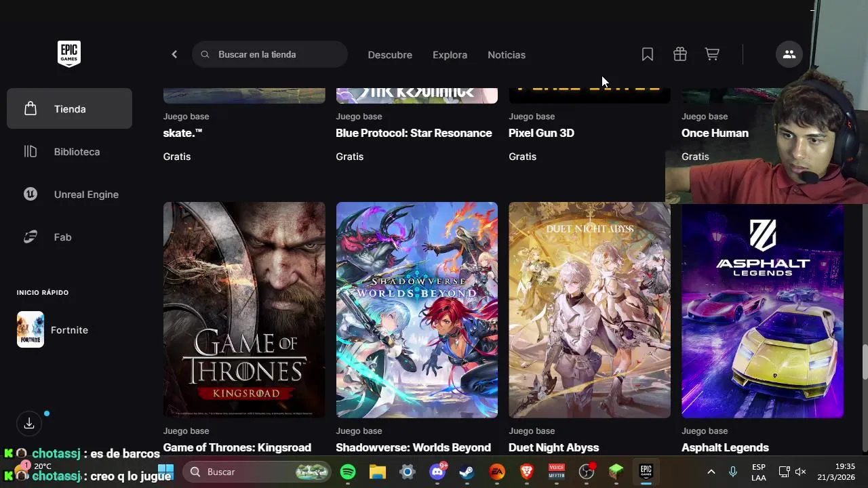Viewport: 868px width, 488px height.
Task: Go back with the left arrow button
Action: click(x=174, y=54)
